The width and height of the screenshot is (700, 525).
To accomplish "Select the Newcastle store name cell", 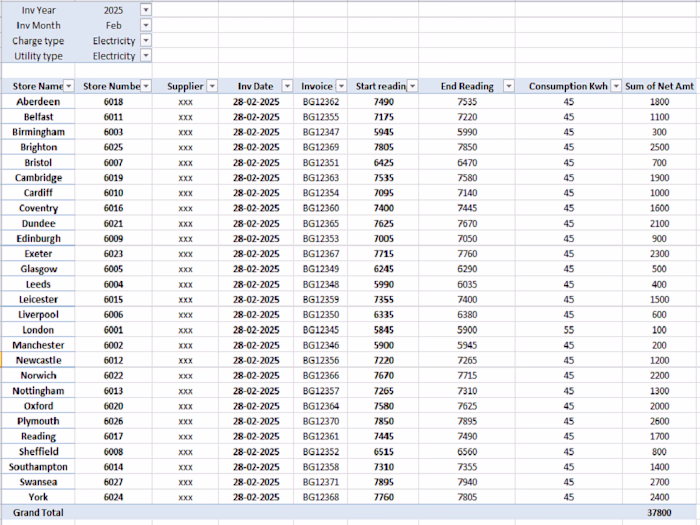I will coord(38,360).
